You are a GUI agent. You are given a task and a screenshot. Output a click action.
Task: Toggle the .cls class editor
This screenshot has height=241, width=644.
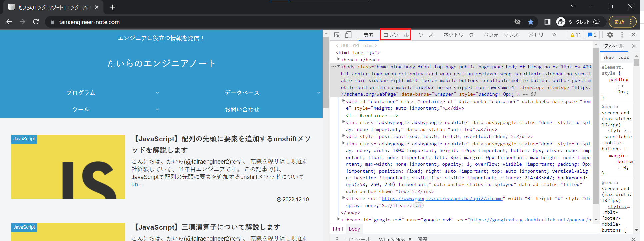tap(624, 58)
